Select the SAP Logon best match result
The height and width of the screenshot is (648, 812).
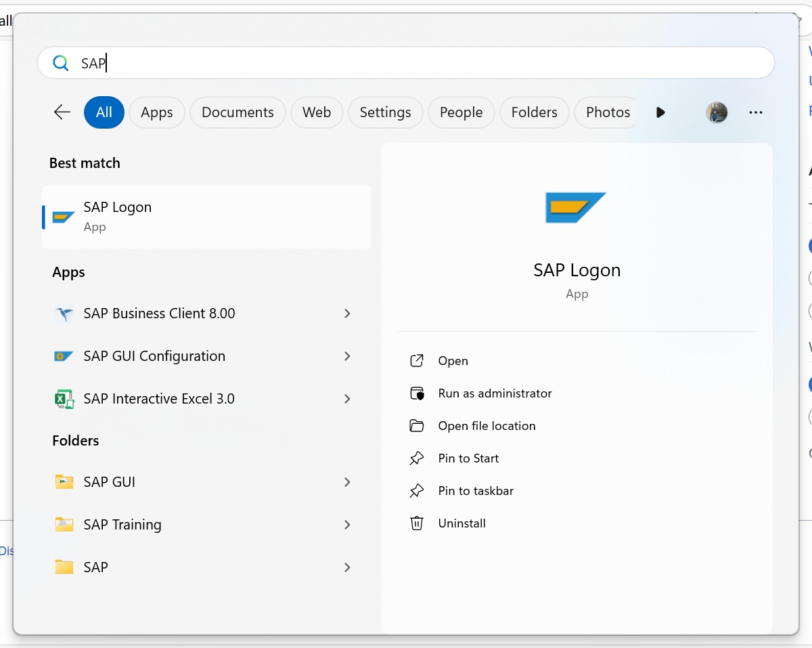click(206, 217)
